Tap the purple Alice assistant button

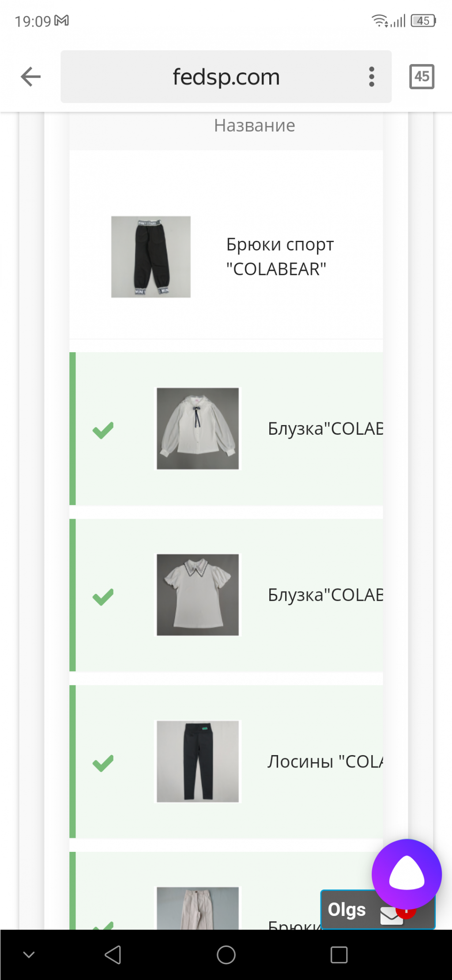pyautogui.click(x=407, y=874)
